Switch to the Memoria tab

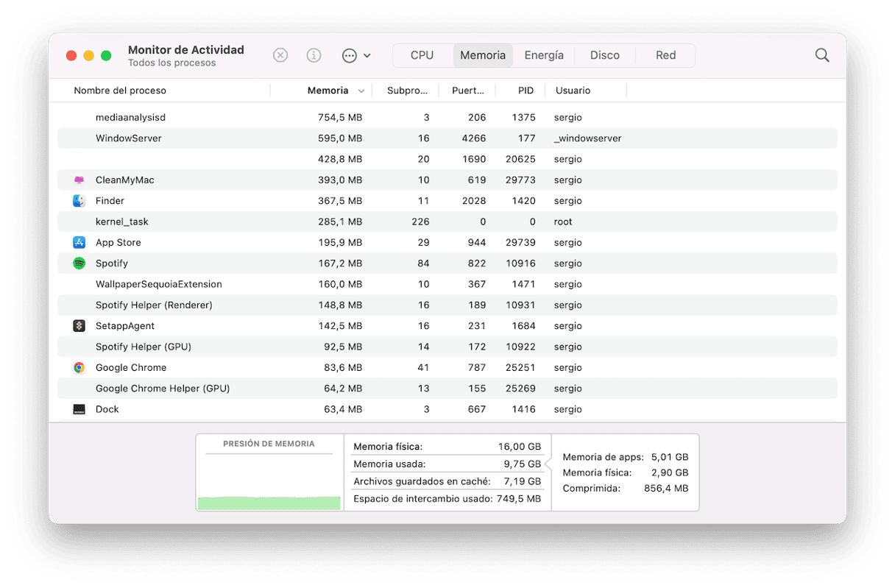click(483, 55)
